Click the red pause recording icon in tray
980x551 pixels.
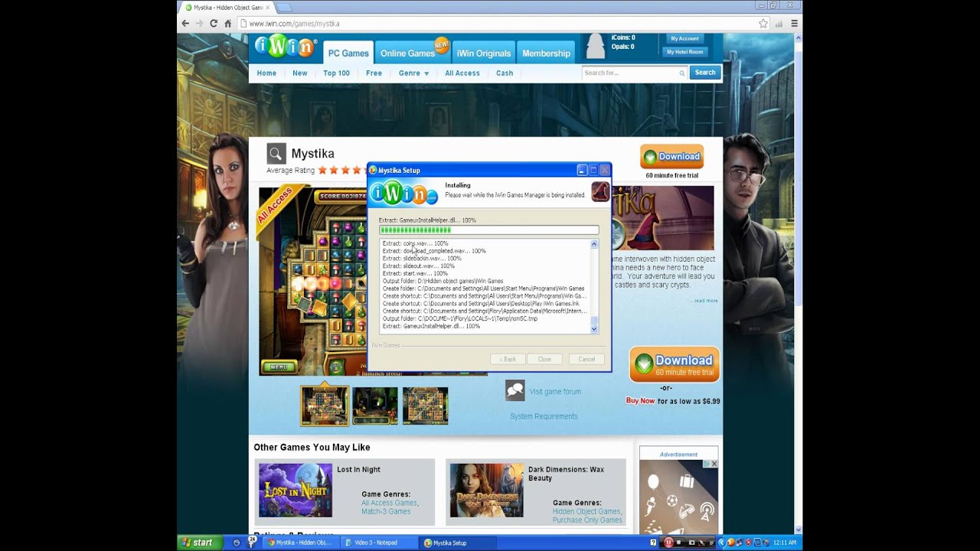668,543
